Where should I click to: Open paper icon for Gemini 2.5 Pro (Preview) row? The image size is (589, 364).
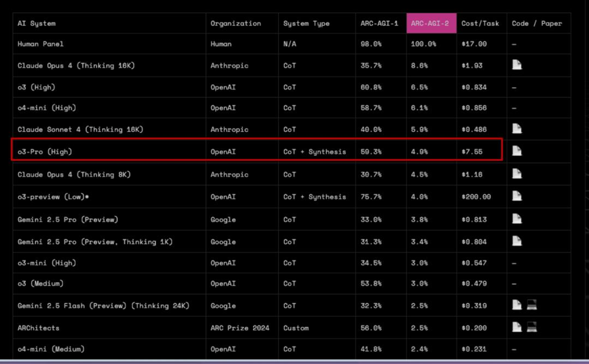[517, 219]
